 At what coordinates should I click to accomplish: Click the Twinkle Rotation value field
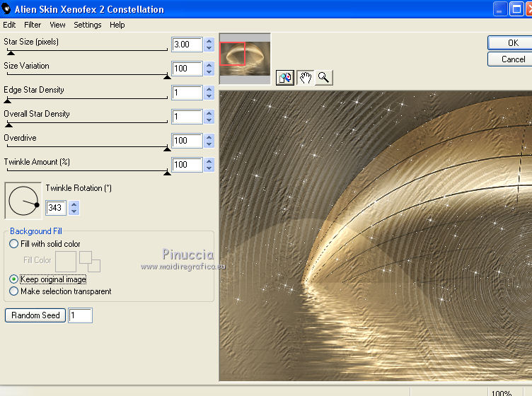tap(56, 207)
